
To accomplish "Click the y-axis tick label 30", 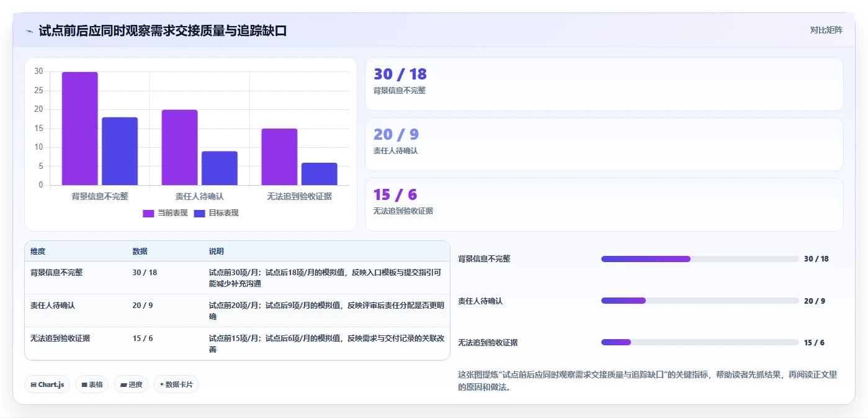I will pyautogui.click(x=38, y=71).
